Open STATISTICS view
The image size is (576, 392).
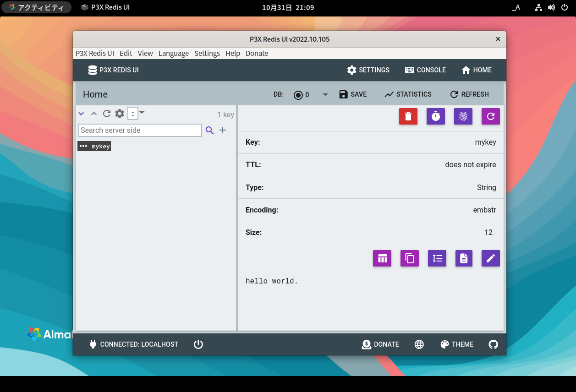[x=408, y=94]
